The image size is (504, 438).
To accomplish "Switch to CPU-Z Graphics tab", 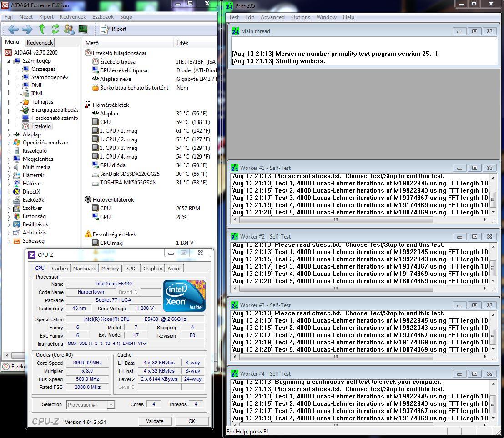I will point(153,269).
